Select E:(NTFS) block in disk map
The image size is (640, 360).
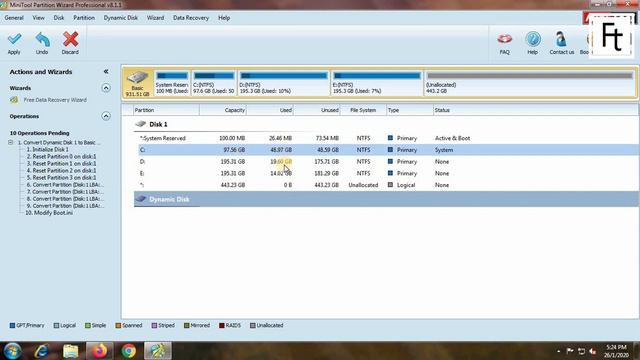pos(377,83)
